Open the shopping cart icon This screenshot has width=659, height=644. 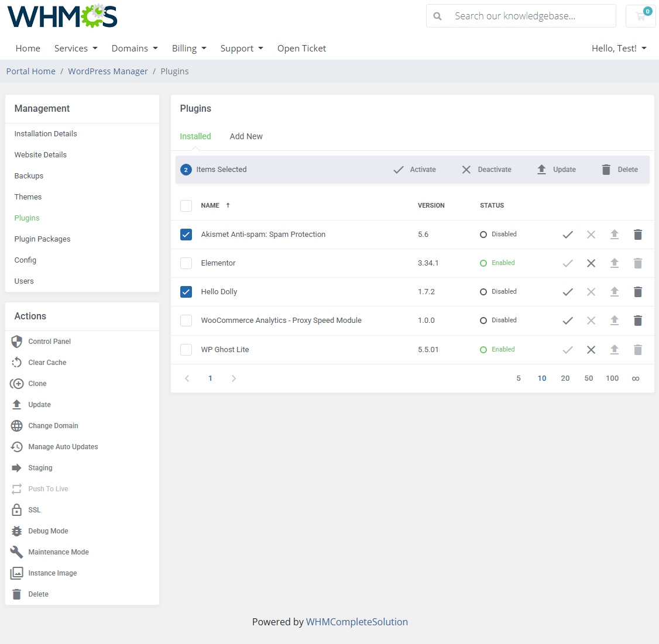pyautogui.click(x=640, y=16)
